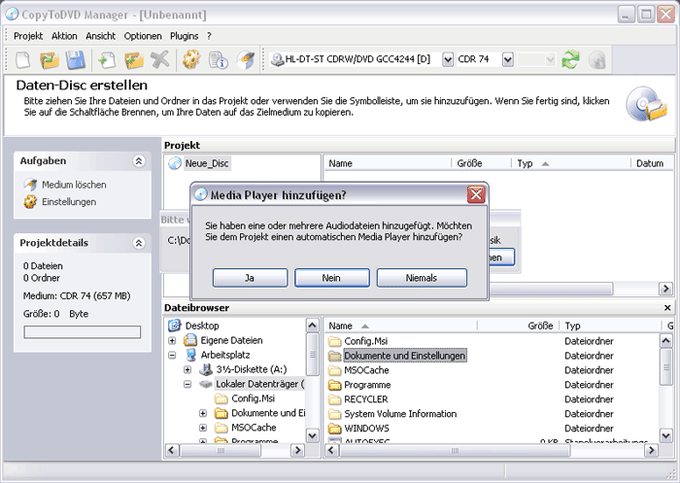This screenshot has height=483, width=680.
Task: Click the disc info toolbar icon
Action: 218,59
